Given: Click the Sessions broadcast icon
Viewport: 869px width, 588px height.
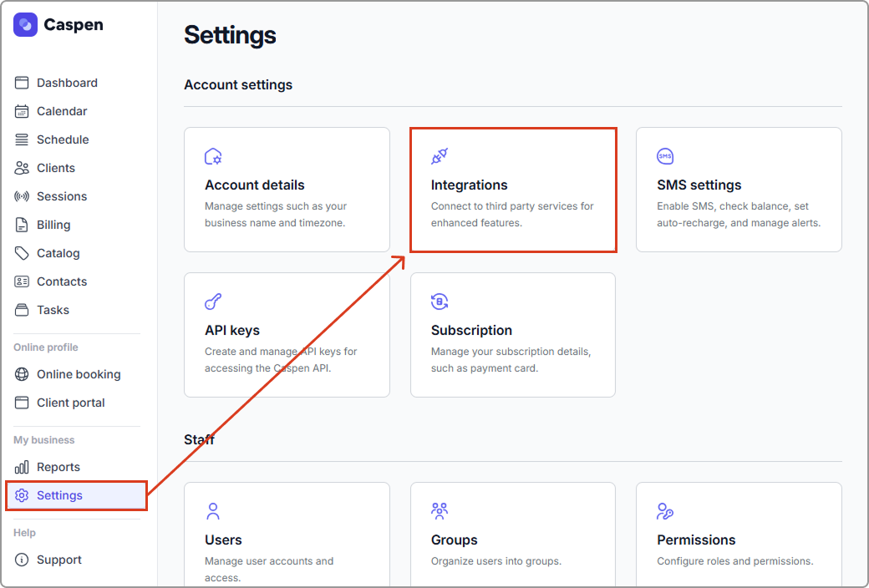Looking at the screenshot, I should 22,196.
